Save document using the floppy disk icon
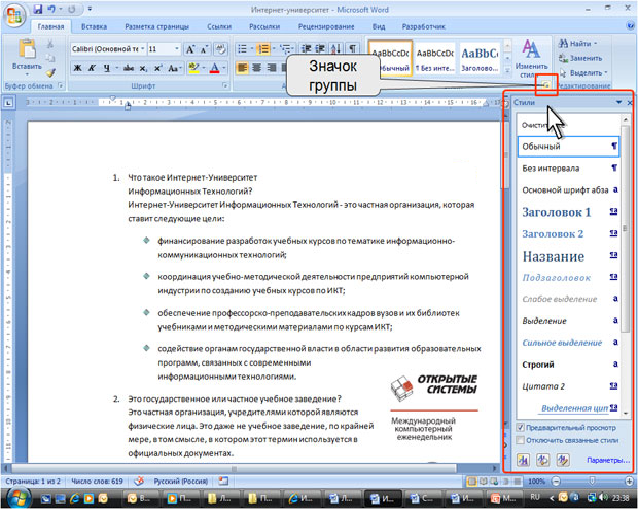 [x=38, y=9]
